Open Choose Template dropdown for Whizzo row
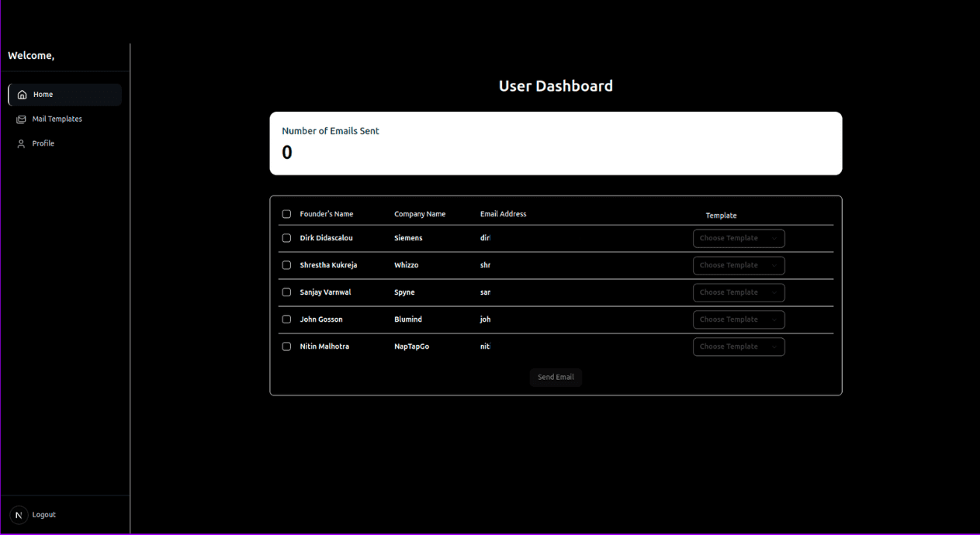This screenshot has height=535, width=980. [x=739, y=265]
